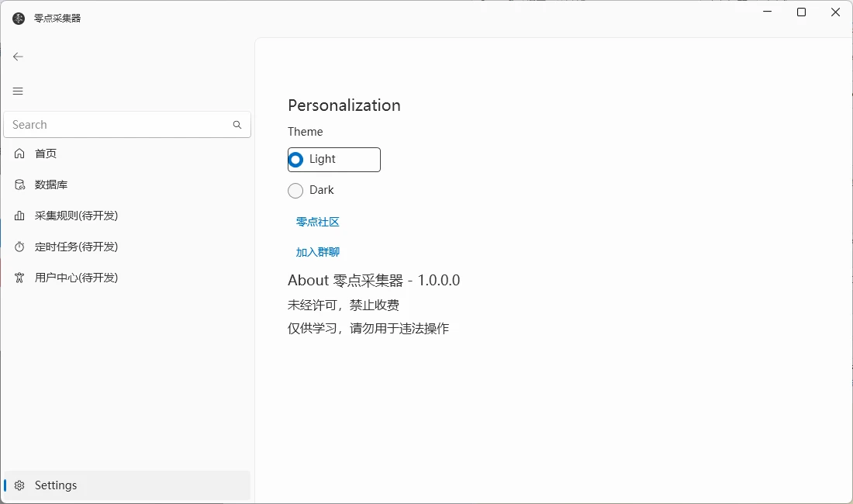The height and width of the screenshot is (504, 853).
Task: Switch to the Dark theme option
Action: [295, 191]
